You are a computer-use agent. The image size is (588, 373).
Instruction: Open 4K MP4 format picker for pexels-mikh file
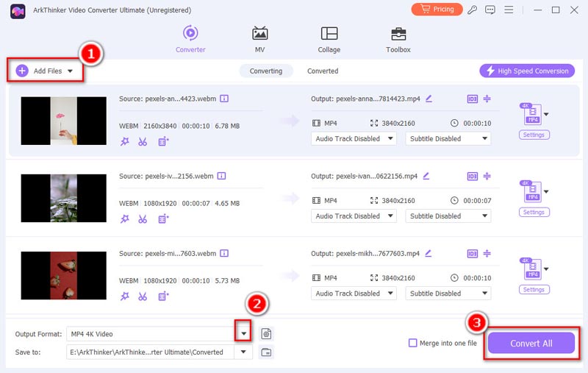(x=534, y=269)
